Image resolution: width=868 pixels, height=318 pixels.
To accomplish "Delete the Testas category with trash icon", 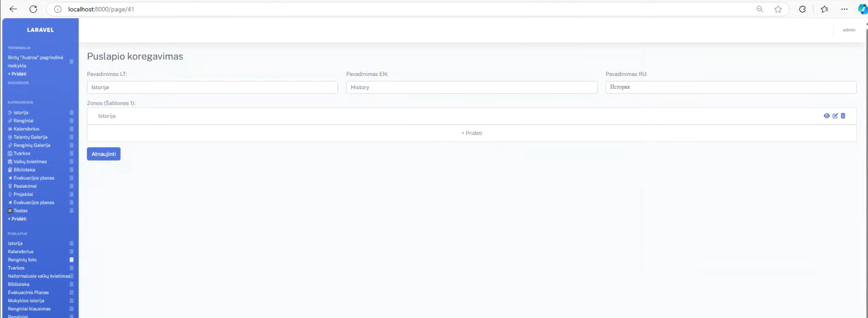I will pos(72,211).
